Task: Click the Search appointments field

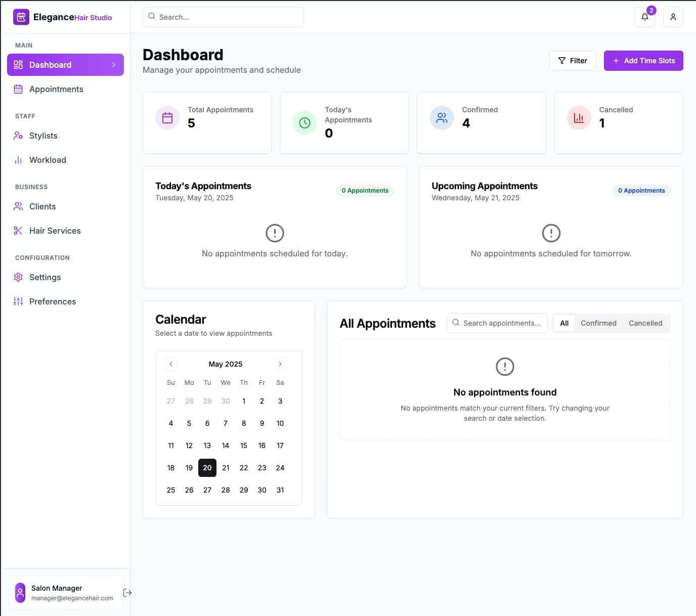Action: click(497, 323)
